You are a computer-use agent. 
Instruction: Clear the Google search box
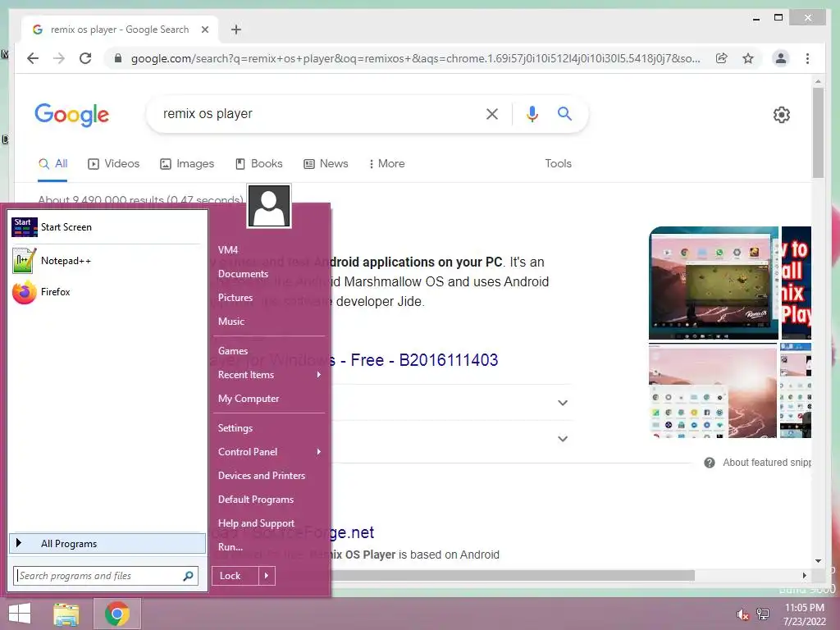(492, 113)
